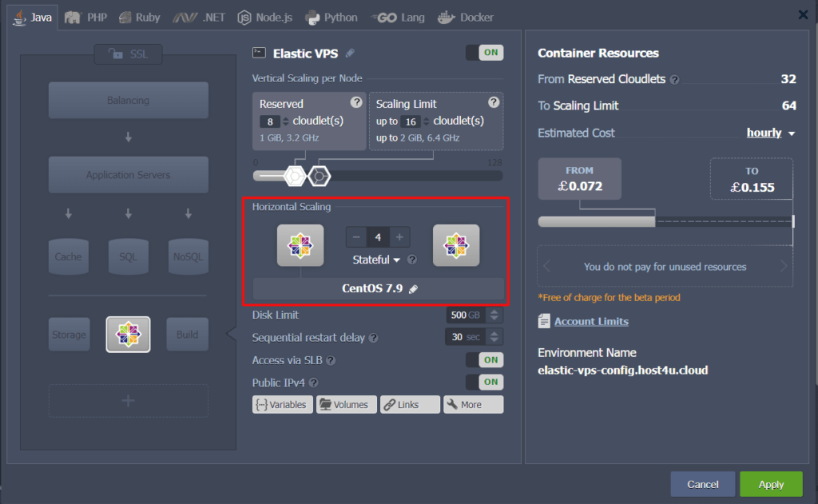Image resolution: width=818 pixels, height=504 pixels.
Task: Select the Python tab
Action: (x=332, y=18)
